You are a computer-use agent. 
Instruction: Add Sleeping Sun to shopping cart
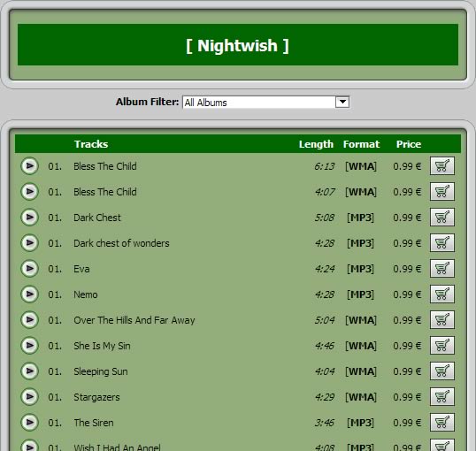[442, 371]
